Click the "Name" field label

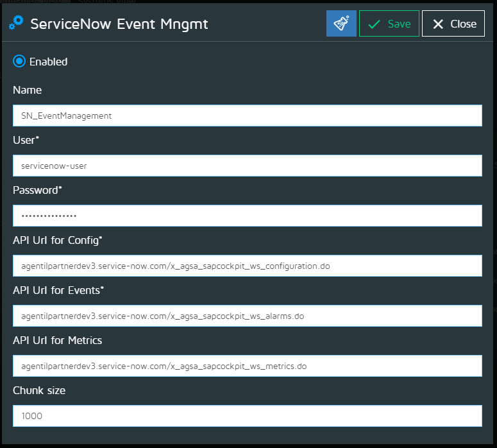coord(28,90)
